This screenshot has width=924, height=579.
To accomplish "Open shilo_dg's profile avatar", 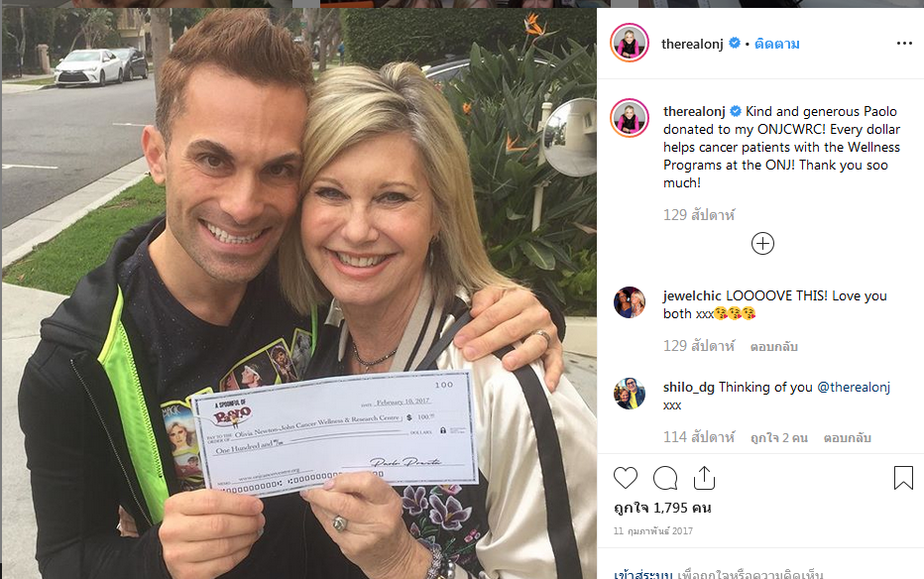I will click(630, 394).
